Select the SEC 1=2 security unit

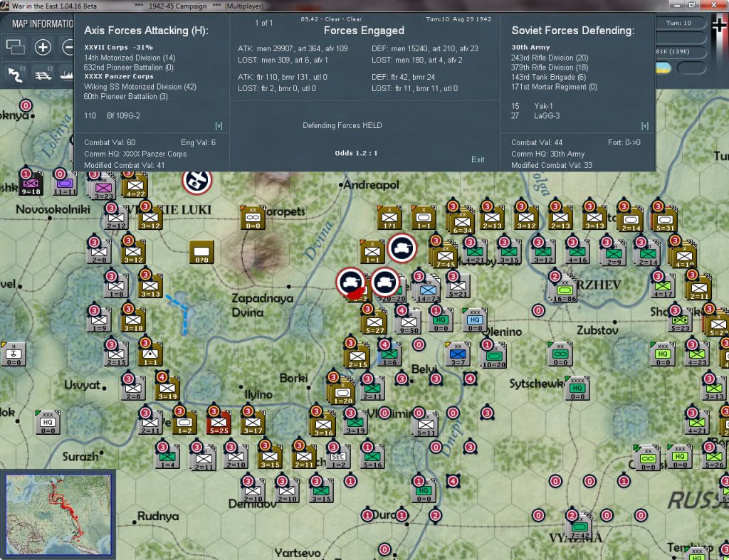point(338,457)
